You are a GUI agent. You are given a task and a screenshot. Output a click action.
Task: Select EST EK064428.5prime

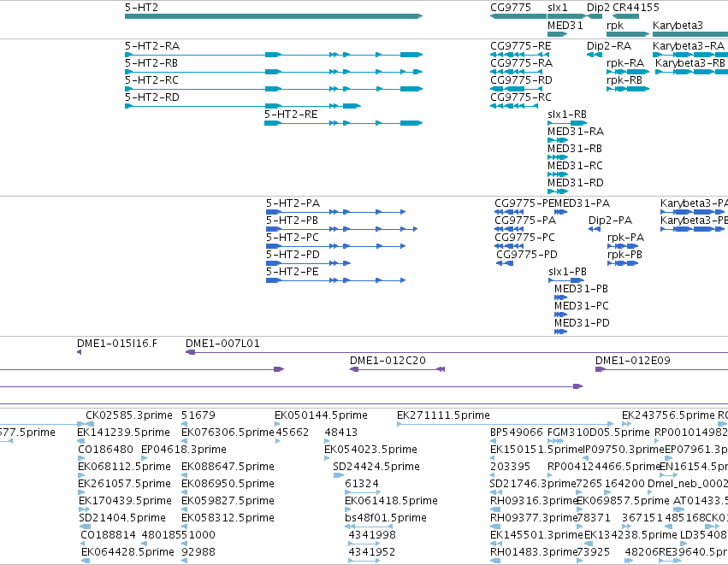point(86,561)
